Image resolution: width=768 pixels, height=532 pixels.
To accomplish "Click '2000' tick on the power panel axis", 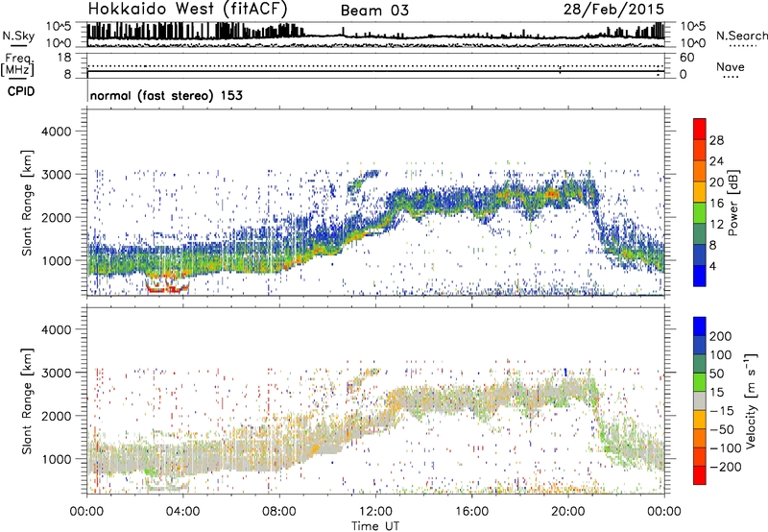I will tap(56, 217).
